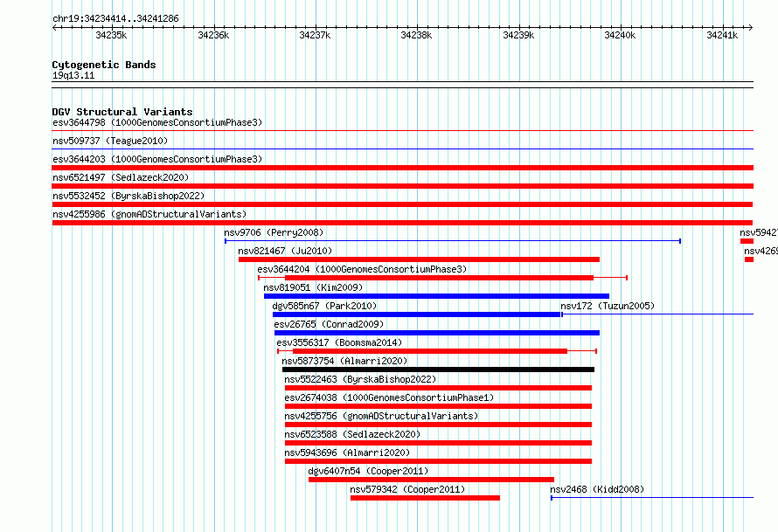This screenshot has width=778, height=532.
Task: Click the nsv9706 (Perry2008) variant label
Action: (x=274, y=232)
